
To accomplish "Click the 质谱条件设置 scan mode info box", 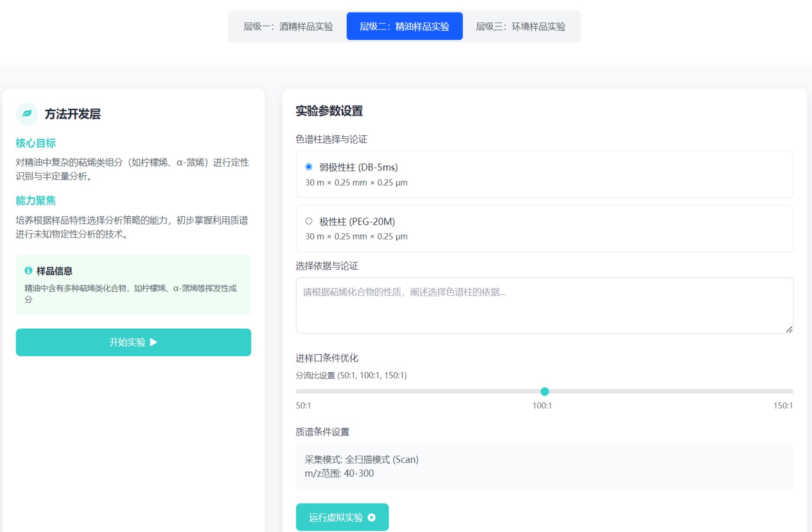I will pos(544,466).
